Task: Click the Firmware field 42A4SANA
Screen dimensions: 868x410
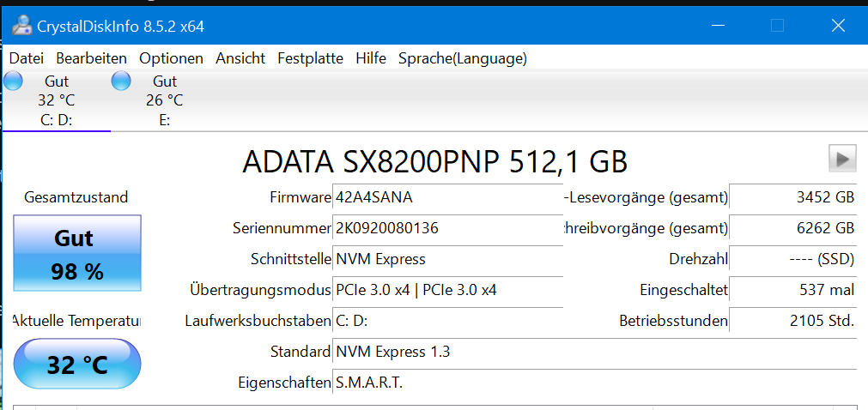Action: pos(446,197)
